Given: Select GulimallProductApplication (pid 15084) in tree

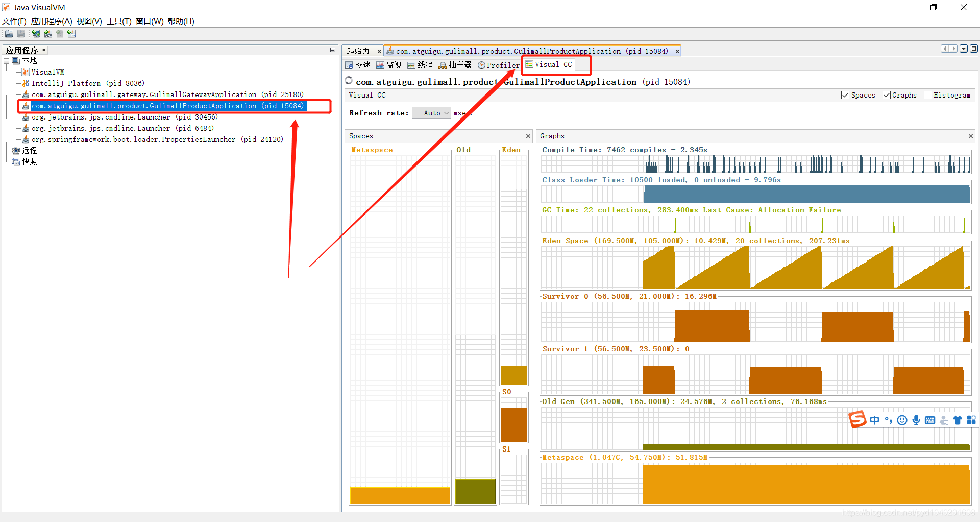Looking at the screenshot, I should coord(167,106).
